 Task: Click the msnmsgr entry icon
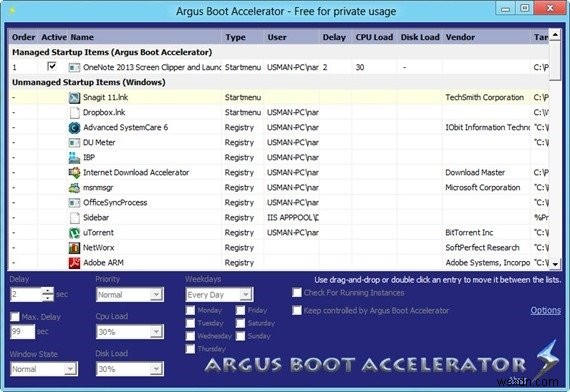[74, 188]
